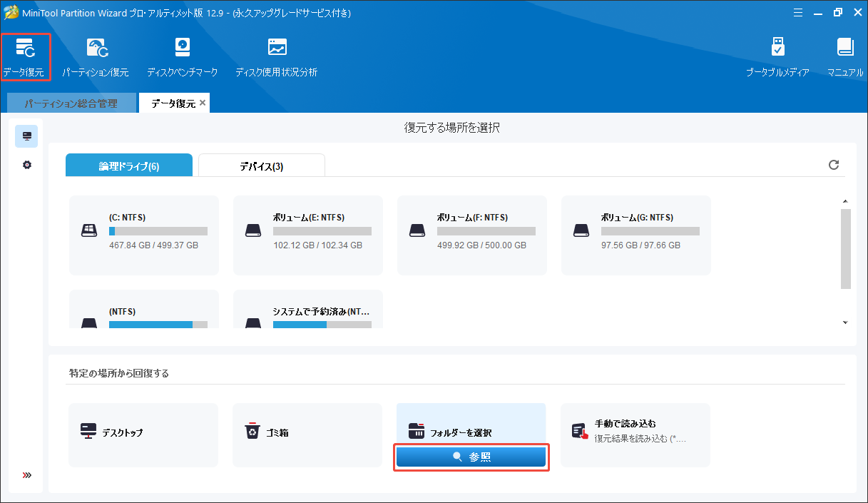Click the 102.12 GB / 102.34 GB text

pos(317,245)
